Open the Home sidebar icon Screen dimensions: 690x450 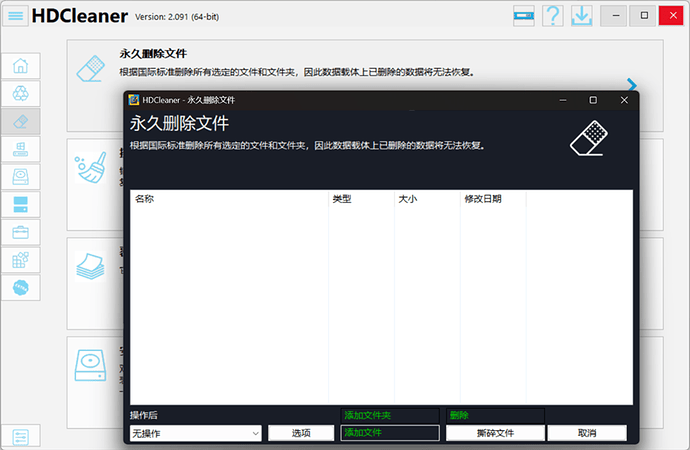(x=21, y=66)
